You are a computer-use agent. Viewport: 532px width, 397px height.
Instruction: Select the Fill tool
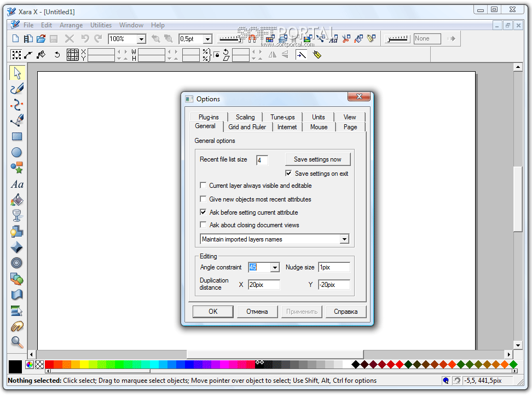pos(16,200)
